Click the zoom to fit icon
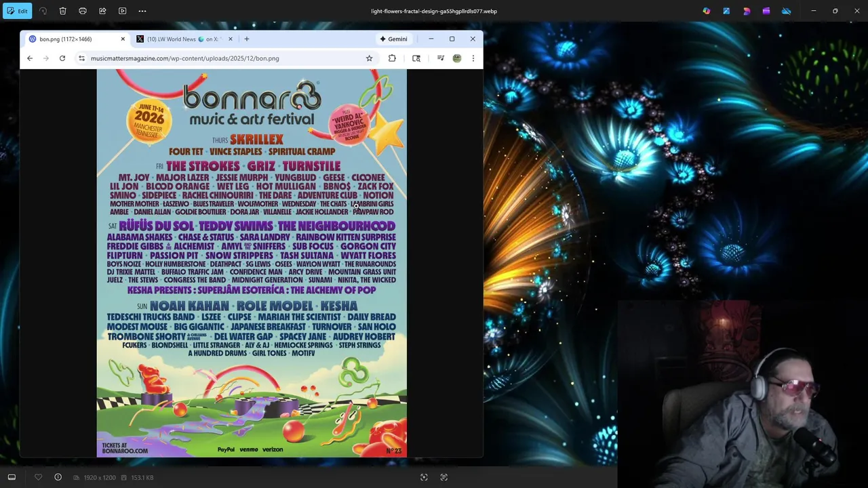Viewport: 868px width, 488px height. pyautogui.click(x=424, y=477)
